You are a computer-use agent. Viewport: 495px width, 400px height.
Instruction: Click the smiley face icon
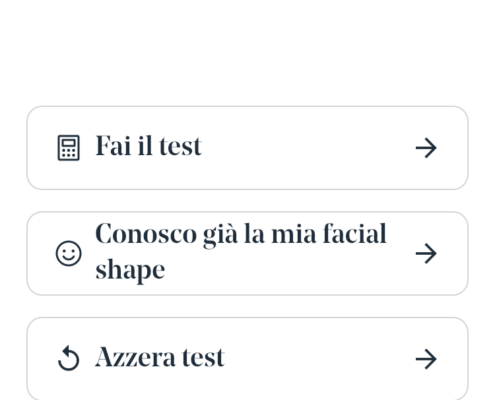tap(69, 253)
